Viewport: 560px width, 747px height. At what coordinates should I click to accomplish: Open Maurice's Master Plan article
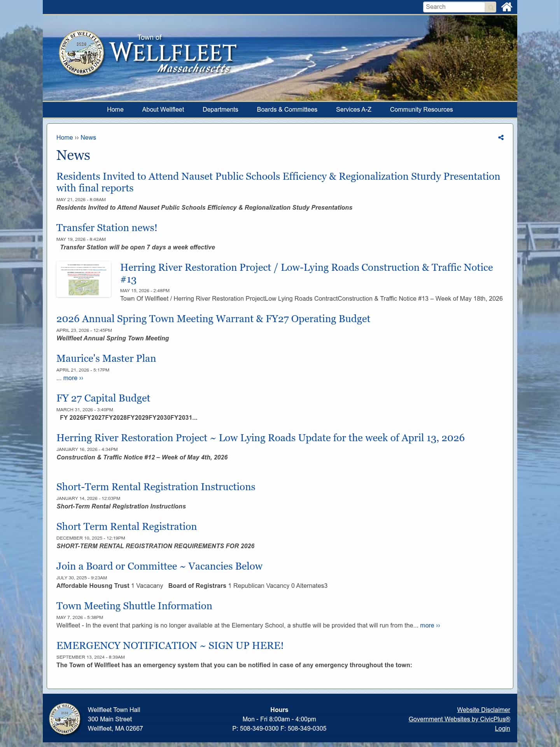(106, 358)
